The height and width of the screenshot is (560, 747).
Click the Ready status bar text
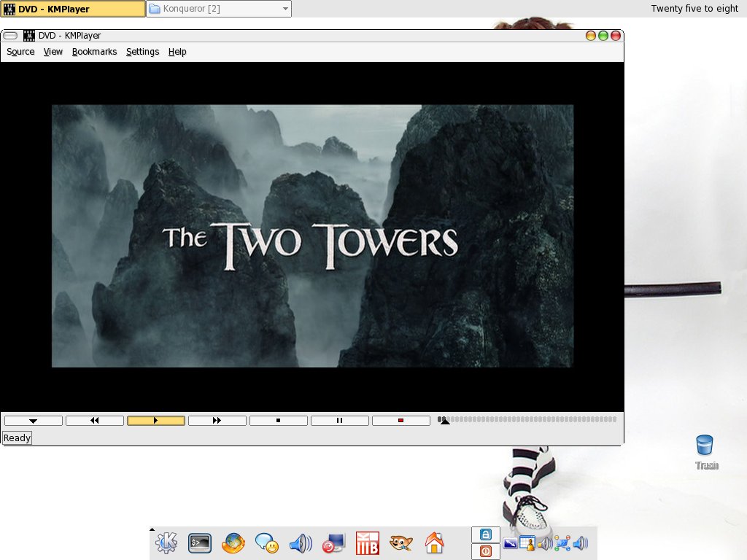click(x=18, y=437)
